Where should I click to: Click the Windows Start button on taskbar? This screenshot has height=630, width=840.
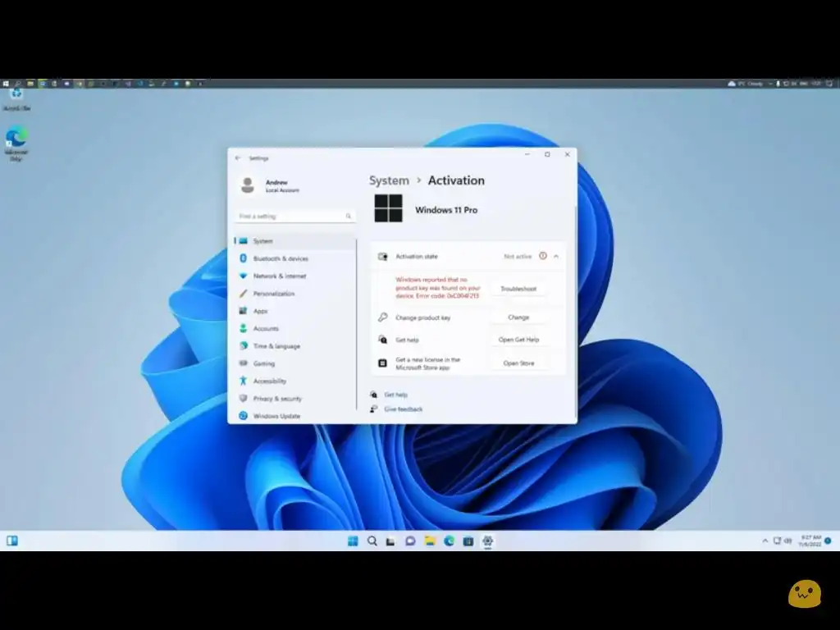coord(353,541)
